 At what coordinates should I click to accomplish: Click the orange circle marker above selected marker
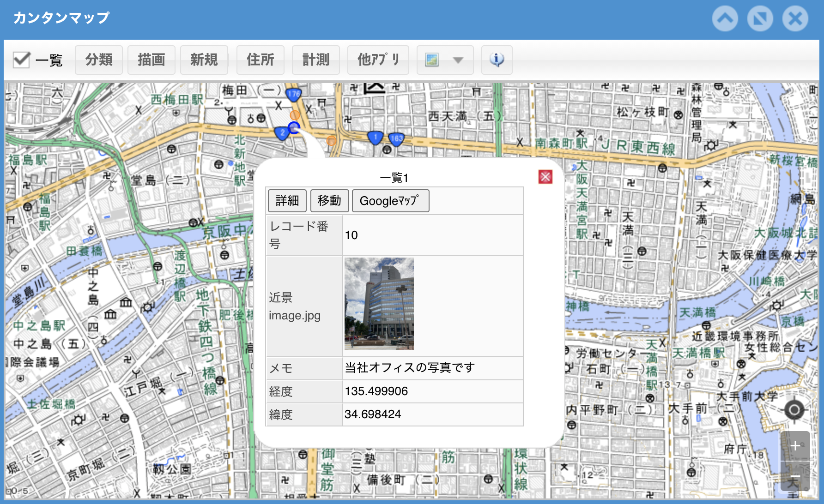click(x=295, y=115)
